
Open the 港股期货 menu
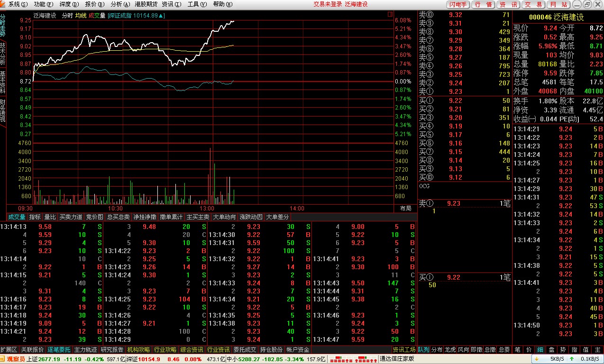(x=146, y=4)
